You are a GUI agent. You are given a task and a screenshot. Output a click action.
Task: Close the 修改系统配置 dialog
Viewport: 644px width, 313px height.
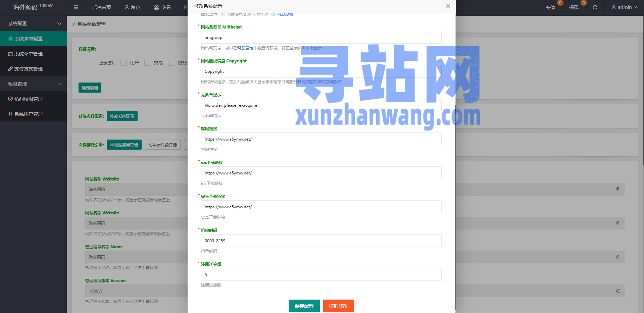pos(448,6)
